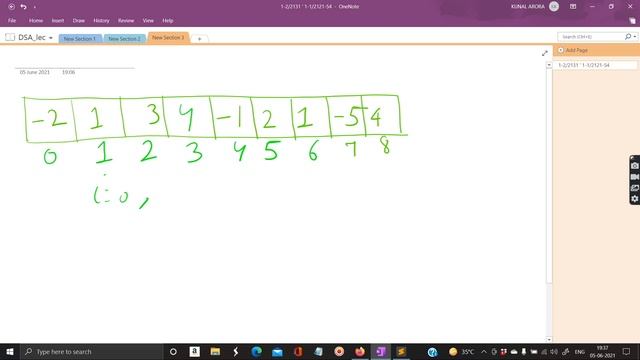
Task: Click the ENG language indicator
Action: pos(580,352)
